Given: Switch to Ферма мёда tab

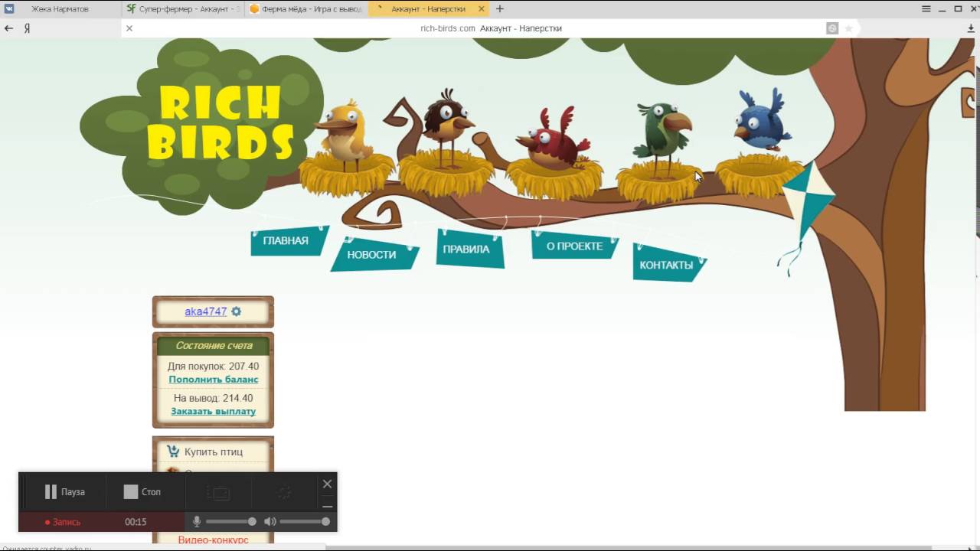Looking at the screenshot, I should click(x=306, y=9).
